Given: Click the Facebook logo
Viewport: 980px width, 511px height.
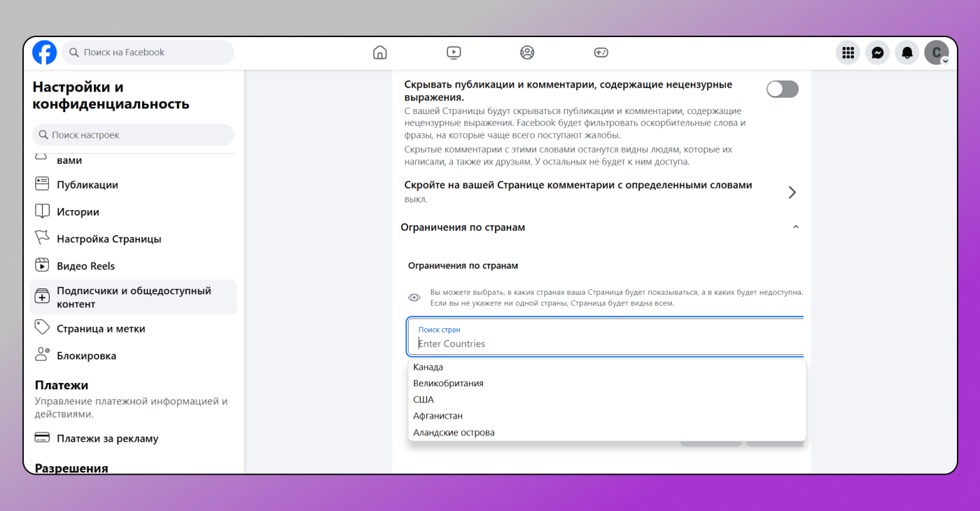Looking at the screenshot, I should pyautogui.click(x=44, y=52).
